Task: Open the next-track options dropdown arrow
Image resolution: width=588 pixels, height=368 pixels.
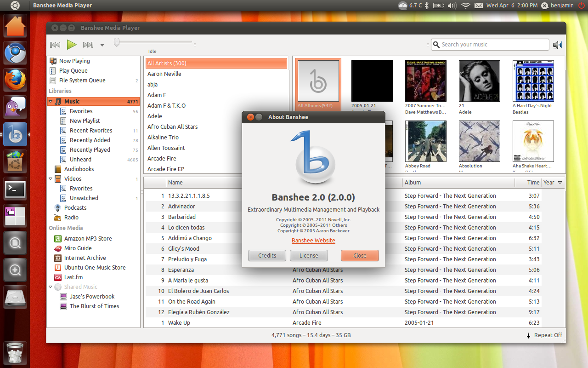Action: tap(102, 45)
